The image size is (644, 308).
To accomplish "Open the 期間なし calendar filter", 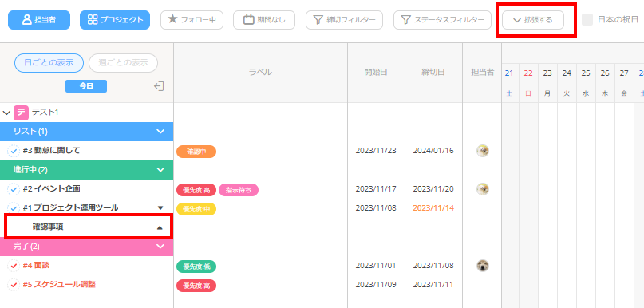I will tap(264, 20).
